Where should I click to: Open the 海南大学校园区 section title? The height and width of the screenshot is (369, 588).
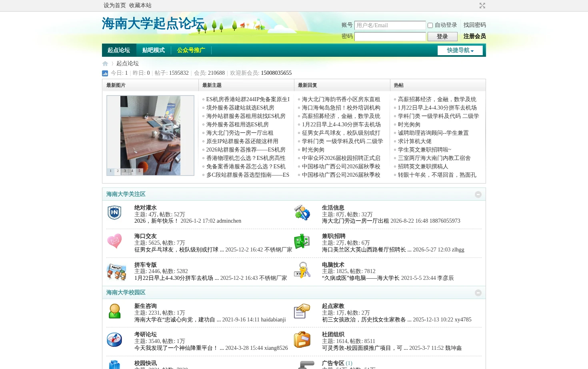click(x=126, y=292)
